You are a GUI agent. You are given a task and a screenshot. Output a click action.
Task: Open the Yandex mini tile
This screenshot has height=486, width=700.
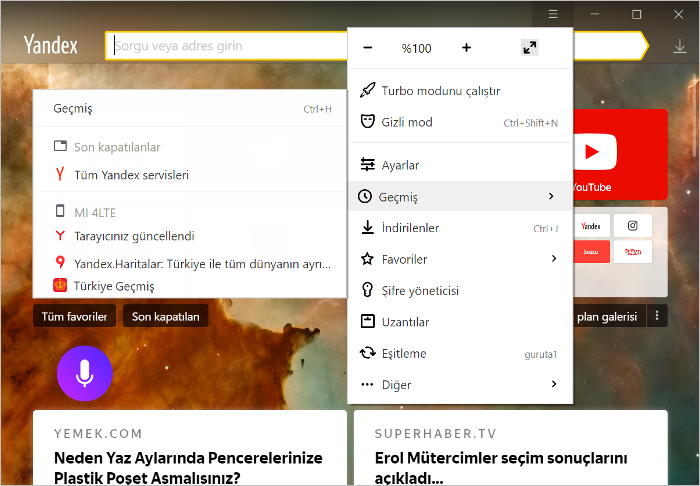591,226
